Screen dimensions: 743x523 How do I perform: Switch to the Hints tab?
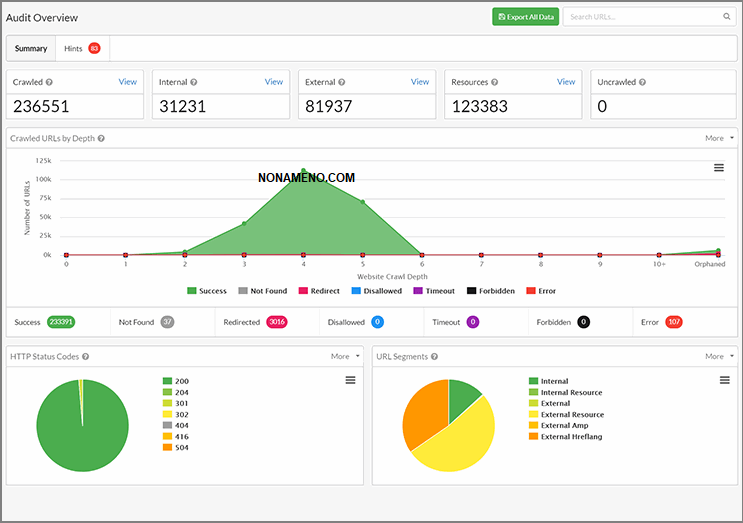pos(81,48)
